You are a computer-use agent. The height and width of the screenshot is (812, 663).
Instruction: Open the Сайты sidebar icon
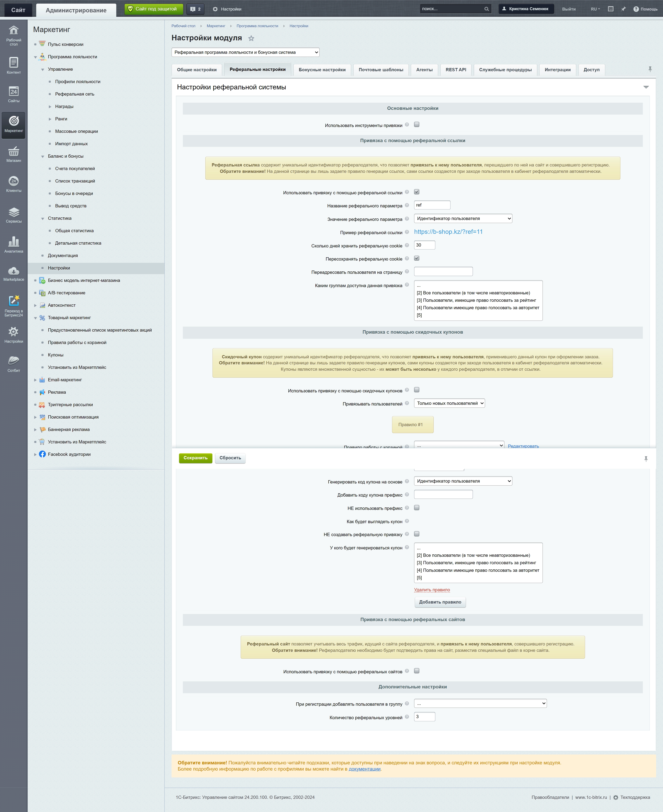tap(14, 91)
